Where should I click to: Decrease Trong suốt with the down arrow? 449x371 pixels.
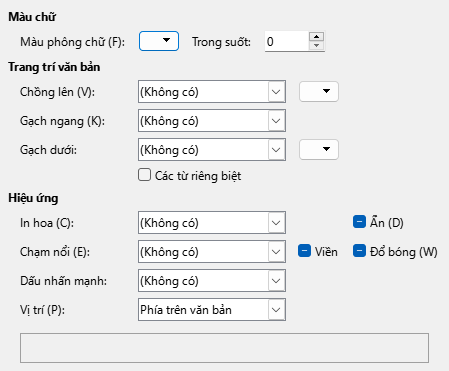(316, 46)
